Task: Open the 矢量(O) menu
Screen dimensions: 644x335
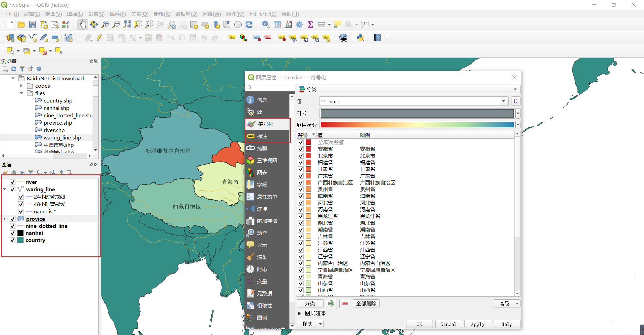Action: pos(139,14)
